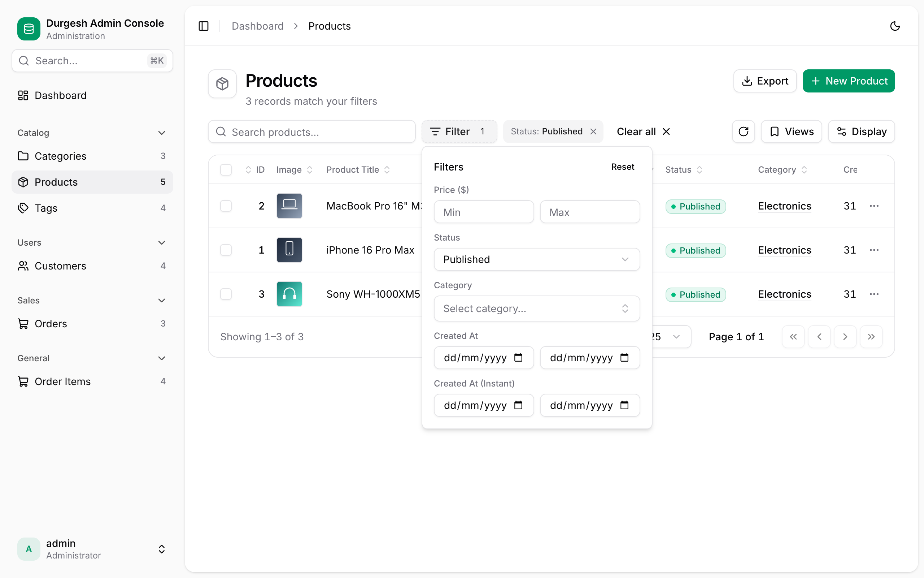Click the New Product button
924x578 pixels.
coord(849,81)
